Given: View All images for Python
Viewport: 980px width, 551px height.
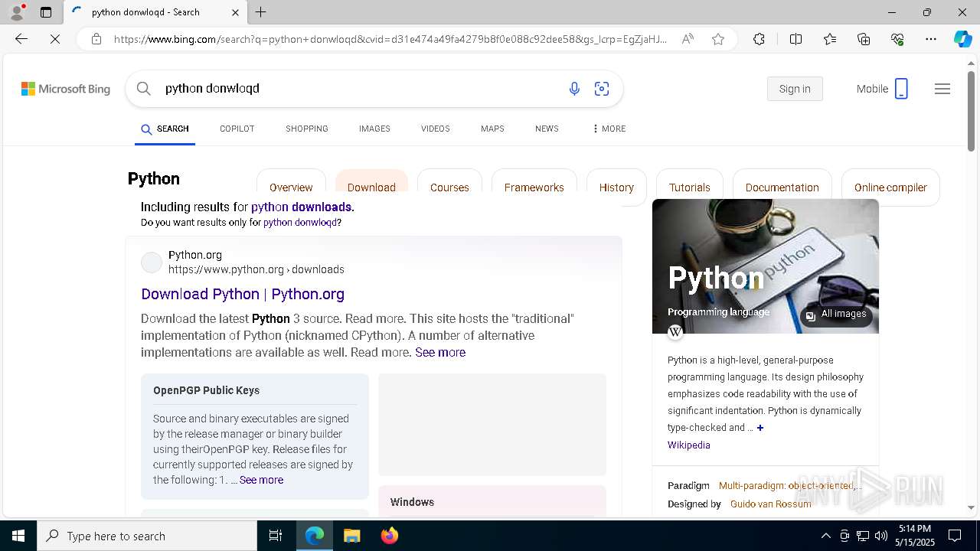Looking at the screenshot, I should [836, 314].
